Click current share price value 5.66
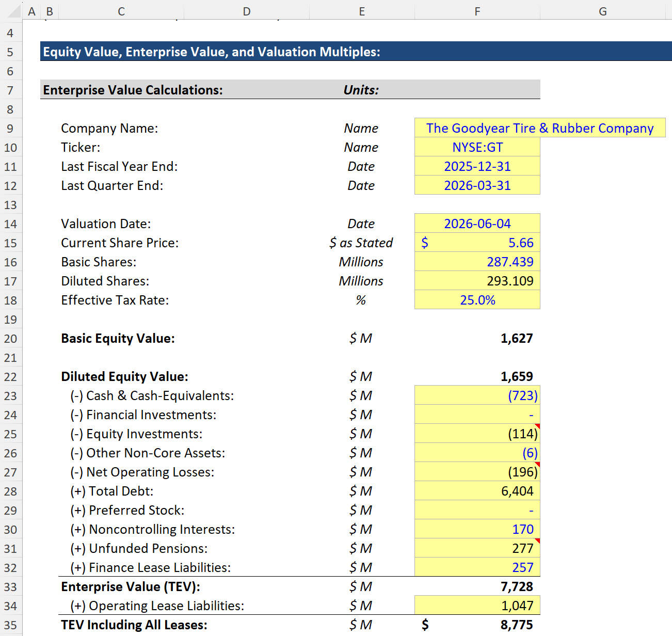 click(x=477, y=243)
